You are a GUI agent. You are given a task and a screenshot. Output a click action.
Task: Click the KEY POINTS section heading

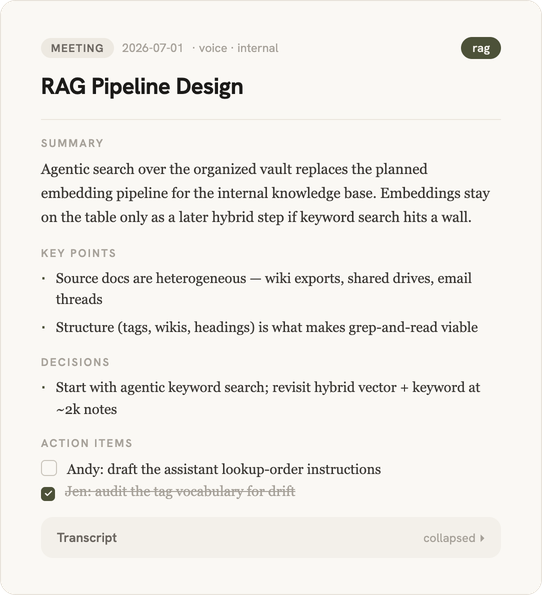(x=79, y=253)
